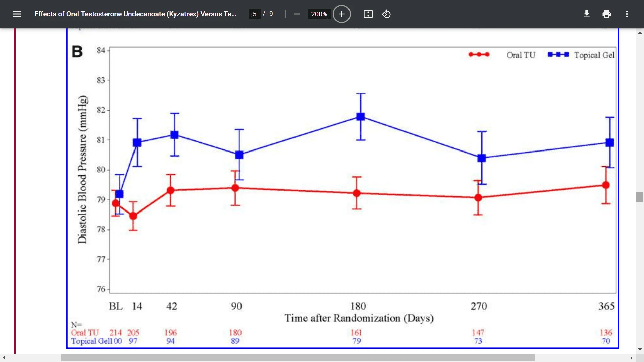Screen dimensions: 644x362
Task: Click the panel letter B
Action: click(x=77, y=52)
